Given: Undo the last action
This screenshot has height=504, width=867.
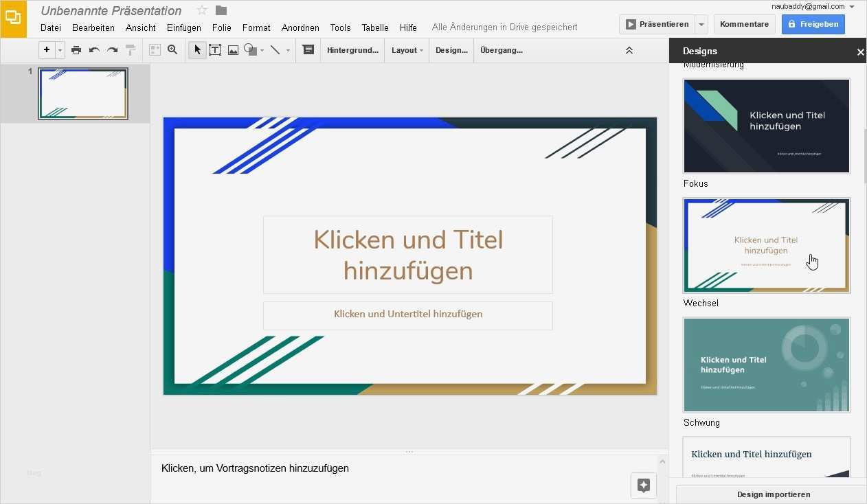Looking at the screenshot, I should [94, 50].
